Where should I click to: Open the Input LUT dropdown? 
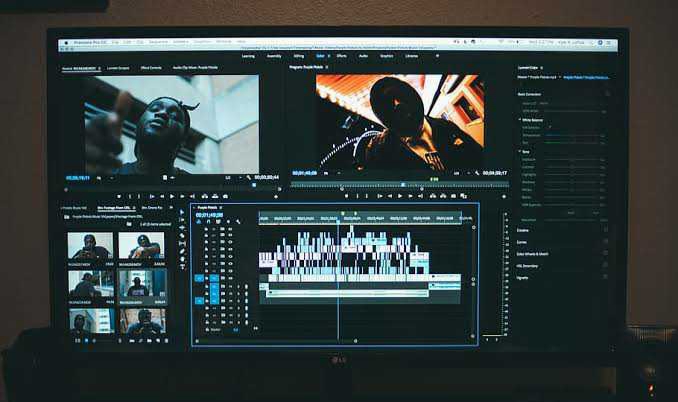571,103
